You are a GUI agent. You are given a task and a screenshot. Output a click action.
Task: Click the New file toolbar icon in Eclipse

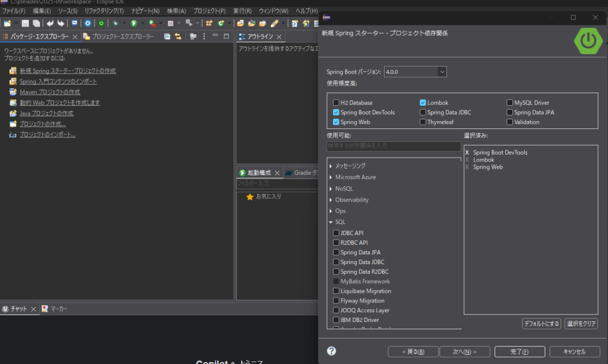pyautogui.click(x=7, y=23)
